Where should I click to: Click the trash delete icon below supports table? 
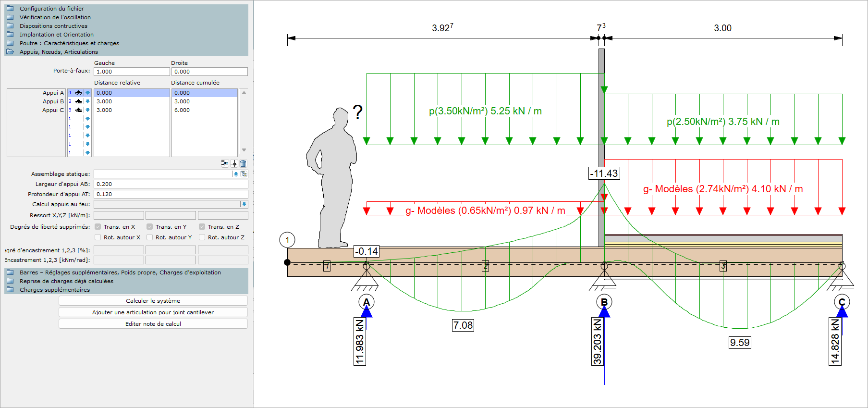click(243, 163)
